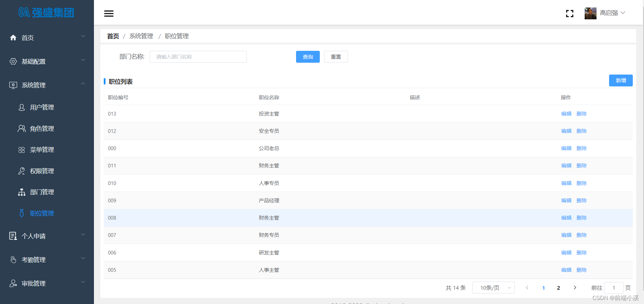Image resolution: width=644 pixels, height=304 pixels.
Task: Click the fullscreen toggle icon
Action: click(x=570, y=14)
